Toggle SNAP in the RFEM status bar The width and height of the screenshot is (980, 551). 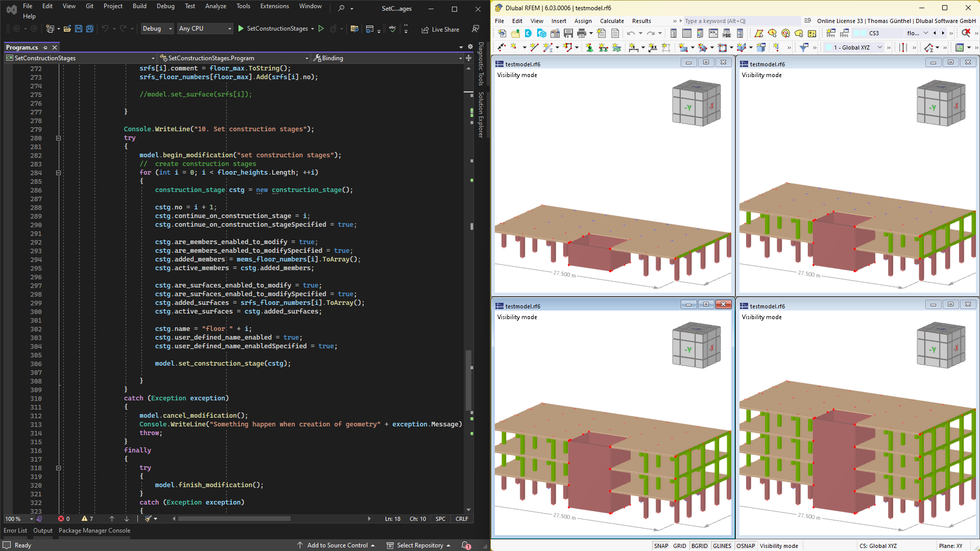pyautogui.click(x=661, y=546)
